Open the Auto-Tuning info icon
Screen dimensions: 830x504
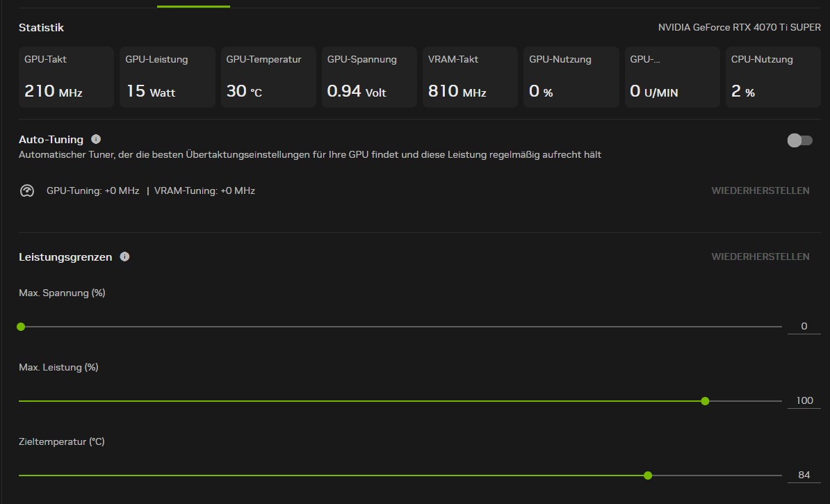point(96,139)
